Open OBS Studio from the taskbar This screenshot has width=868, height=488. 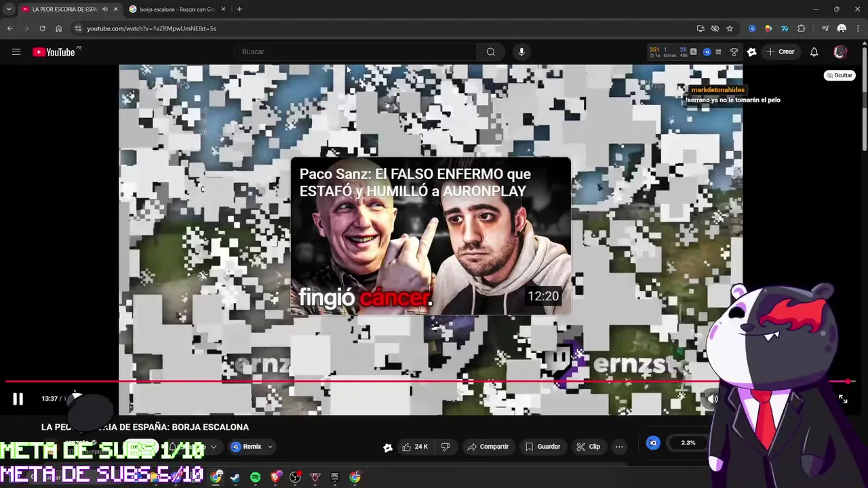pos(295,477)
